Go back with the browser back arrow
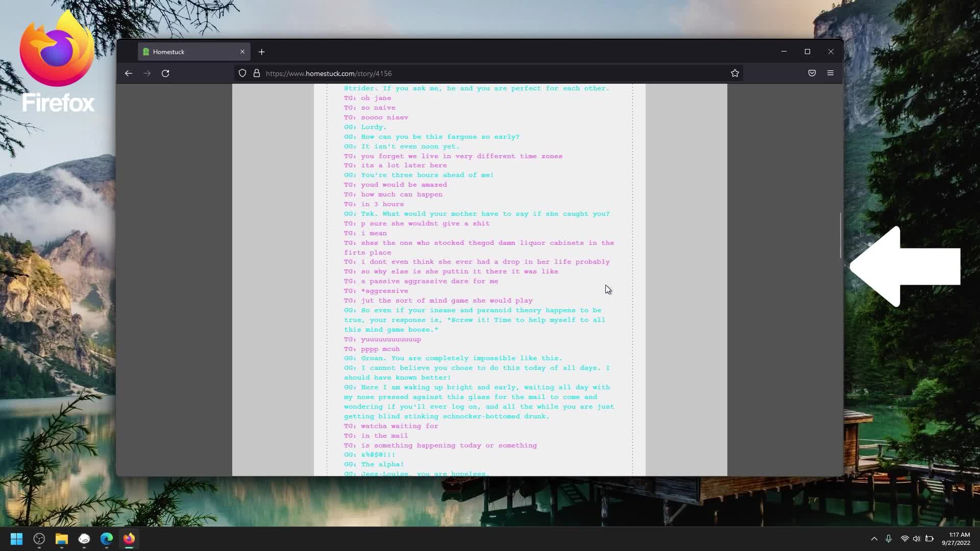The image size is (980, 551). 128,73
